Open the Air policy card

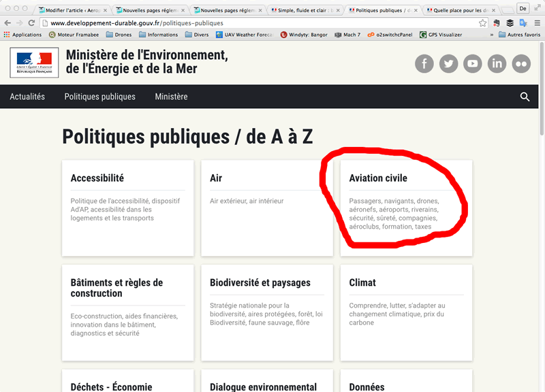click(267, 208)
